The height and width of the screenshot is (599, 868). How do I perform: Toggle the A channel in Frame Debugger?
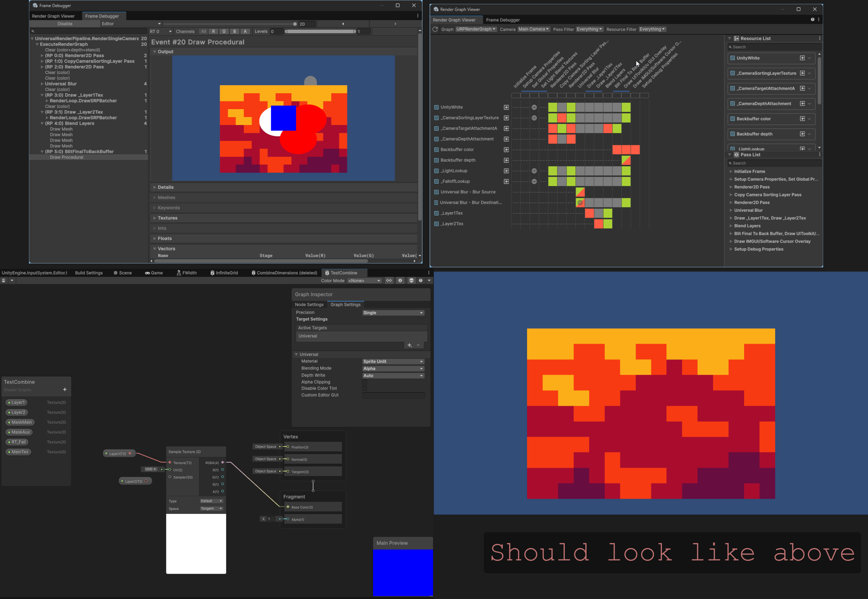(x=245, y=31)
